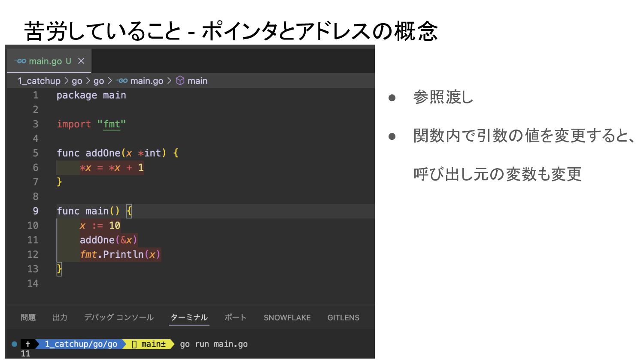Switch to the デバッグ コンソール tab
This screenshot has width=644, height=362.
pos(119,317)
